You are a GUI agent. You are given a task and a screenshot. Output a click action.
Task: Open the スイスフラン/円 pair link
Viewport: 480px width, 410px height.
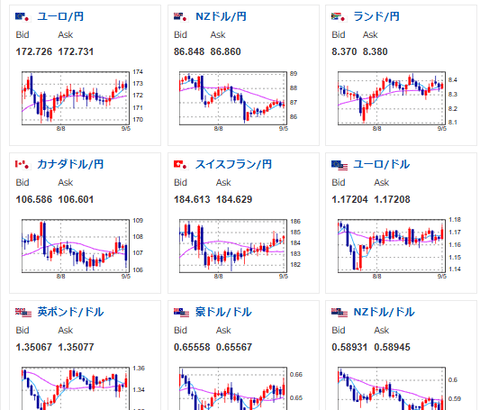click(x=234, y=164)
